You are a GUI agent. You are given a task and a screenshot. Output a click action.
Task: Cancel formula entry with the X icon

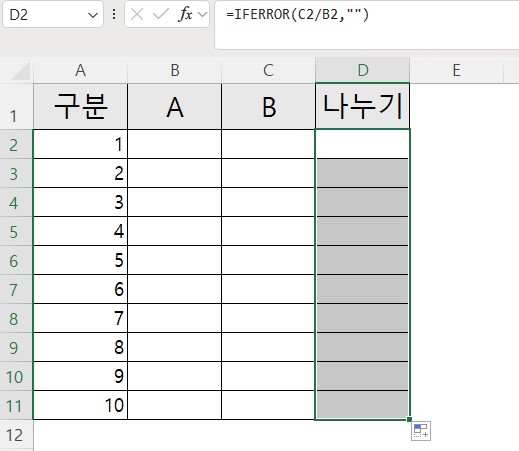pyautogui.click(x=137, y=15)
